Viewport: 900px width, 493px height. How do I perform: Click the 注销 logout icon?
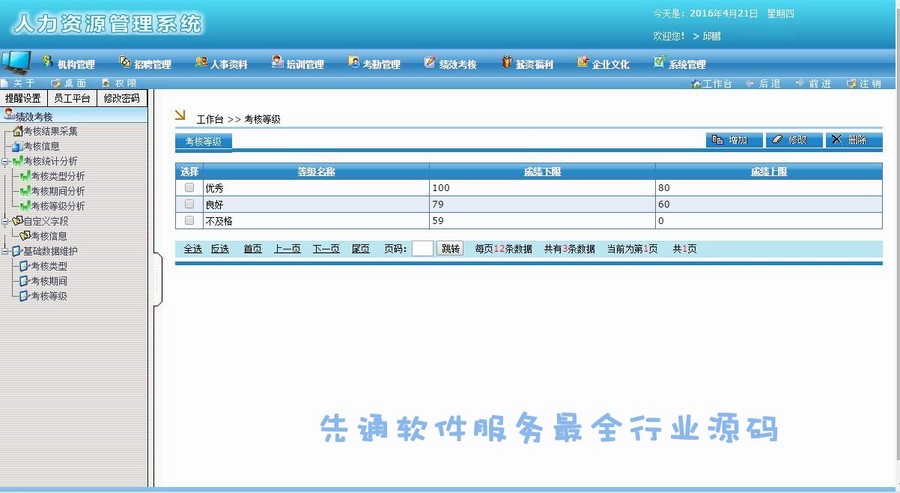(x=851, y=84)
